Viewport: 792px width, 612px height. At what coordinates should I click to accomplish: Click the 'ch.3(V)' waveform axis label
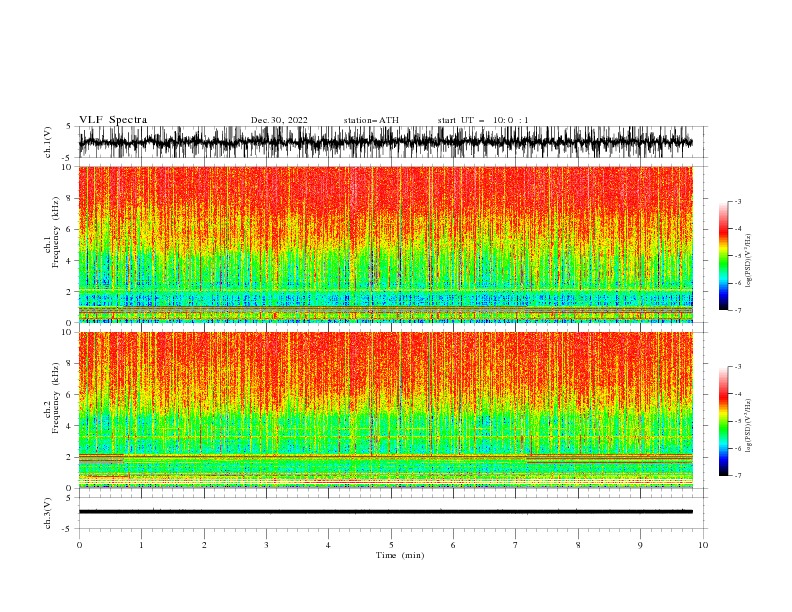point(48,513)
